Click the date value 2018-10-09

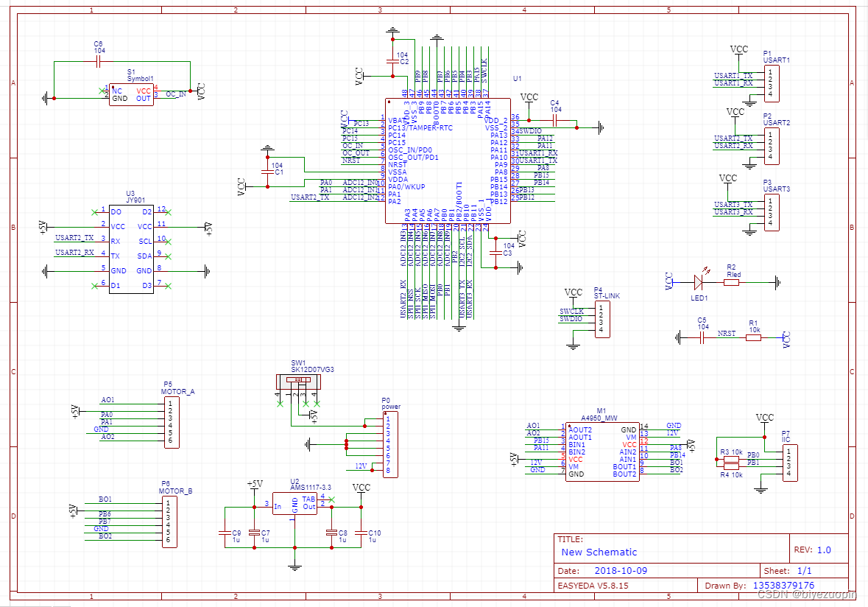click(621, 570)
